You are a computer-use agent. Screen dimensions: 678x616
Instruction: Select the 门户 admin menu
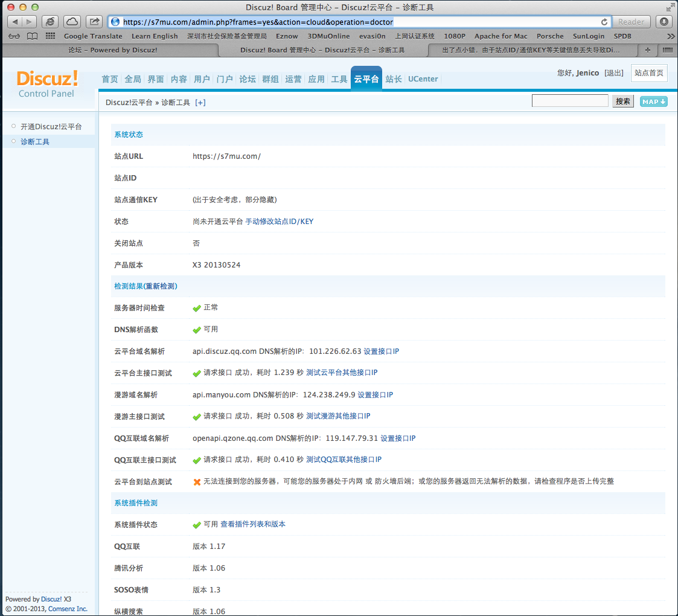pyautogui.click(x=225, y=79)
